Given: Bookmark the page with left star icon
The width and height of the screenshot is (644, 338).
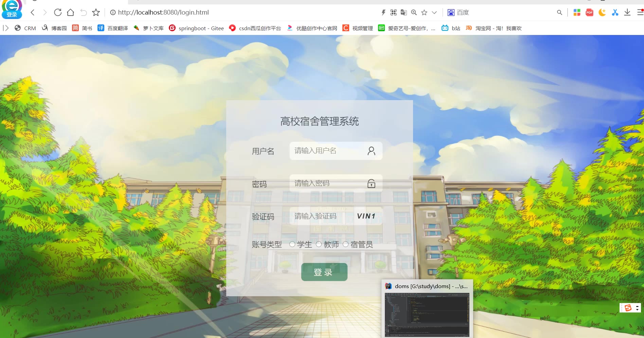Looking at the screenshot, I should coord(96,13).
